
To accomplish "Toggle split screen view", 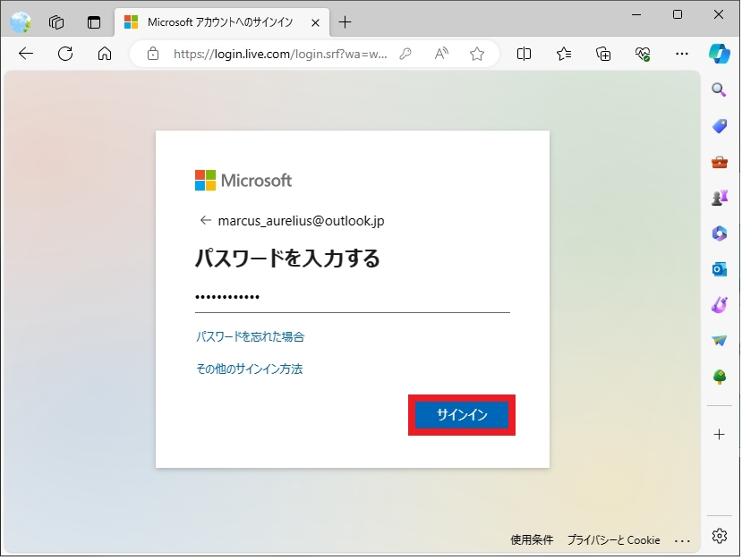I will tap(525, 54).
